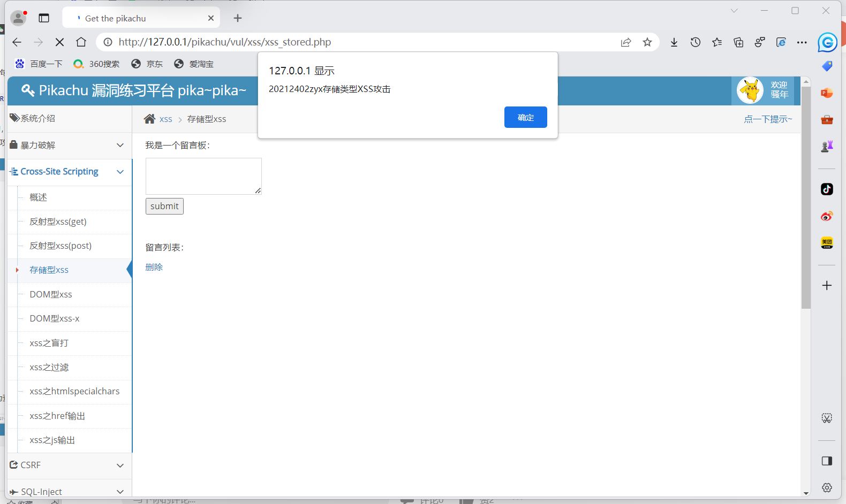Click the page vertical scrollbar thumb

click(x=806, y=198)
